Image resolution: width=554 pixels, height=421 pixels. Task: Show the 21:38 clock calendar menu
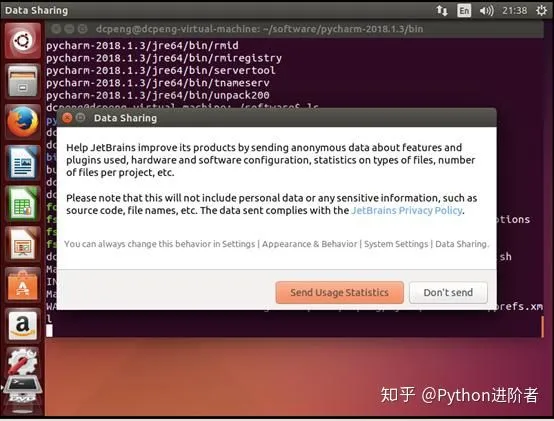click(514, 11)
